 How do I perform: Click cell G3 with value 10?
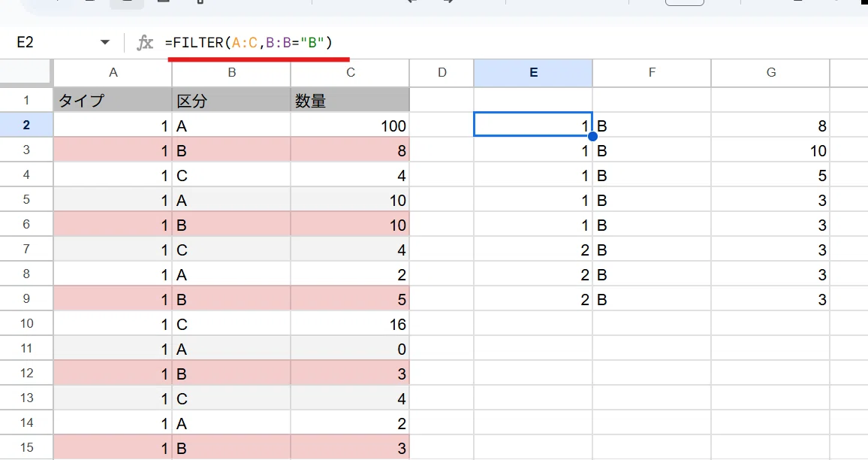[x=770, y=150]
